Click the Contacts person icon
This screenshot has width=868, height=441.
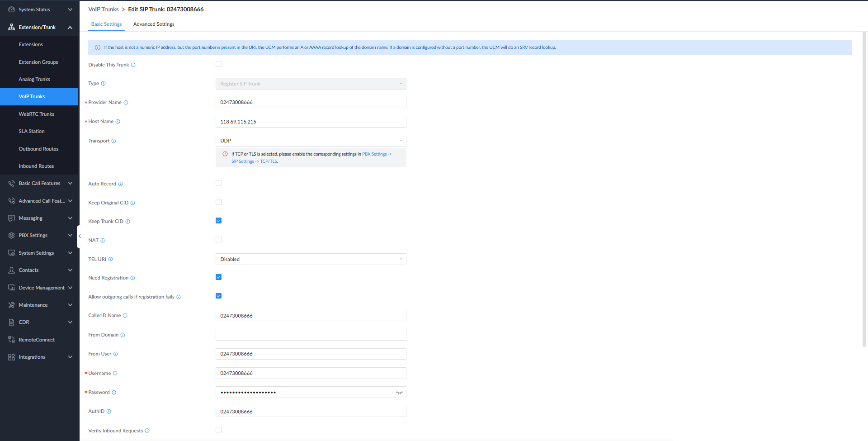(11, 270)
